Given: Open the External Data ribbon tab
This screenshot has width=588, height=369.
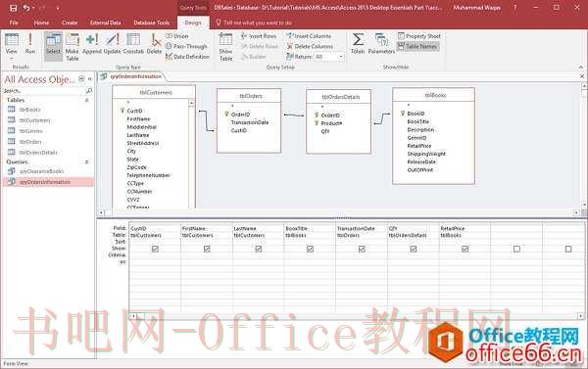Looking at the screenshot, I should point(106,23).
